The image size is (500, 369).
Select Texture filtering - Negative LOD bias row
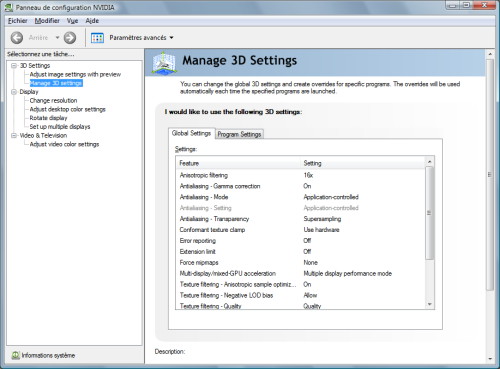(x=301, y=295)
